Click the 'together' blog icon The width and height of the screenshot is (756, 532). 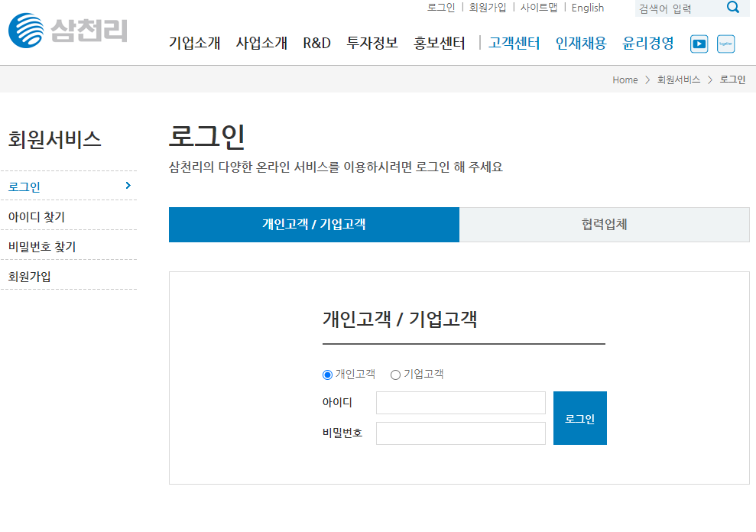point(725,44)
